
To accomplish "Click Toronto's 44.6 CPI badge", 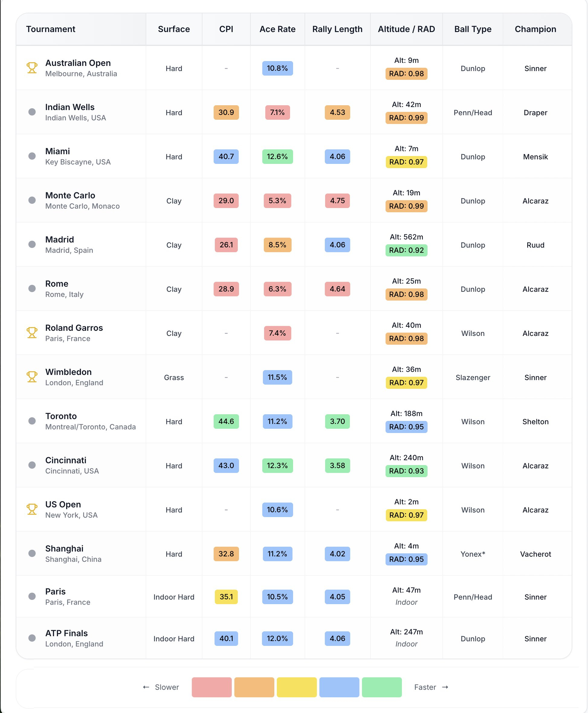I will point(226,421).
